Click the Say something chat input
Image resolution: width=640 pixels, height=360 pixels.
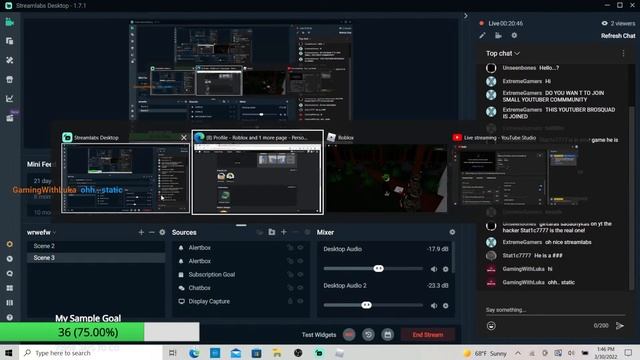point(555,310)
